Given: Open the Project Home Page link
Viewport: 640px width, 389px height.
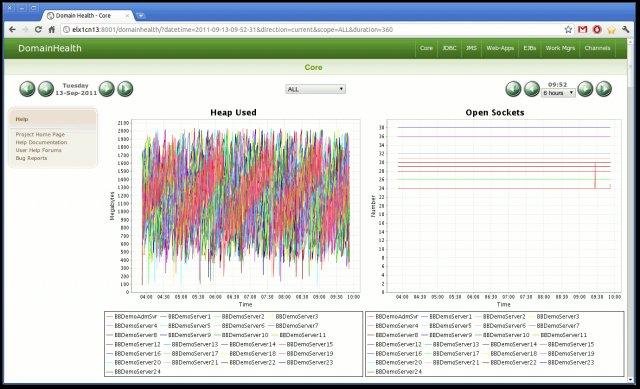Looking at the screenshot, I should coord(40,134).
